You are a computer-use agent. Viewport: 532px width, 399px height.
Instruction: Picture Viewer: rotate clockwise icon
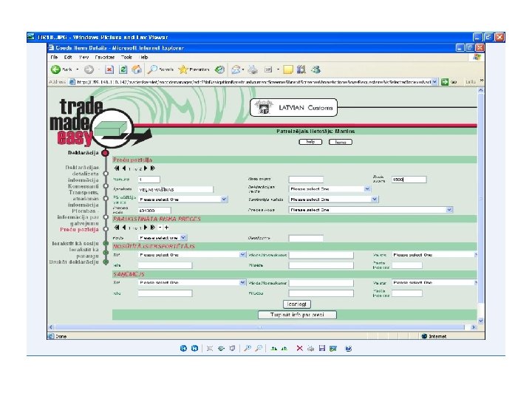tap(274, 348)
